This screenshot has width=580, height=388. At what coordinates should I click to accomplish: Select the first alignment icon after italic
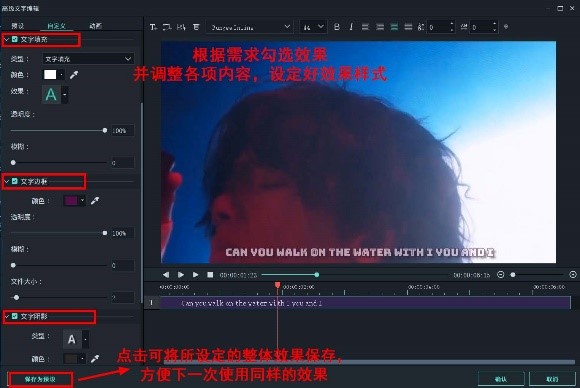point(365,27)
